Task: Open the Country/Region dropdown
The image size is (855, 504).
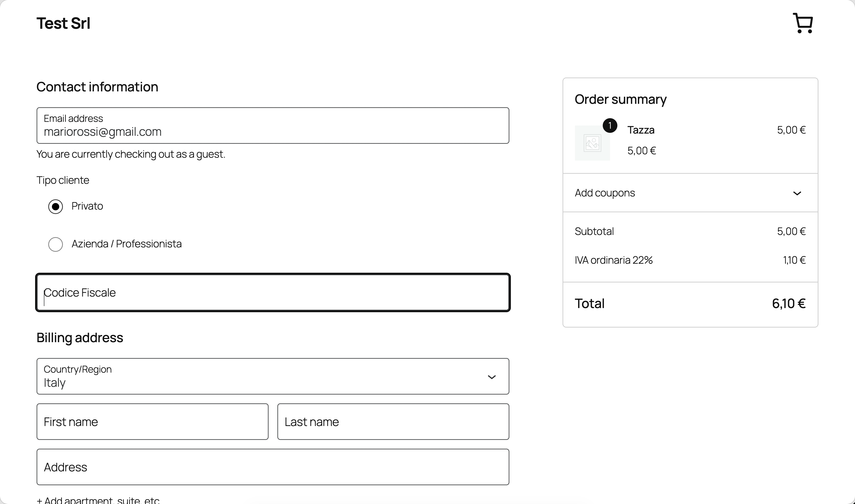Action: (x=273, y=376)
